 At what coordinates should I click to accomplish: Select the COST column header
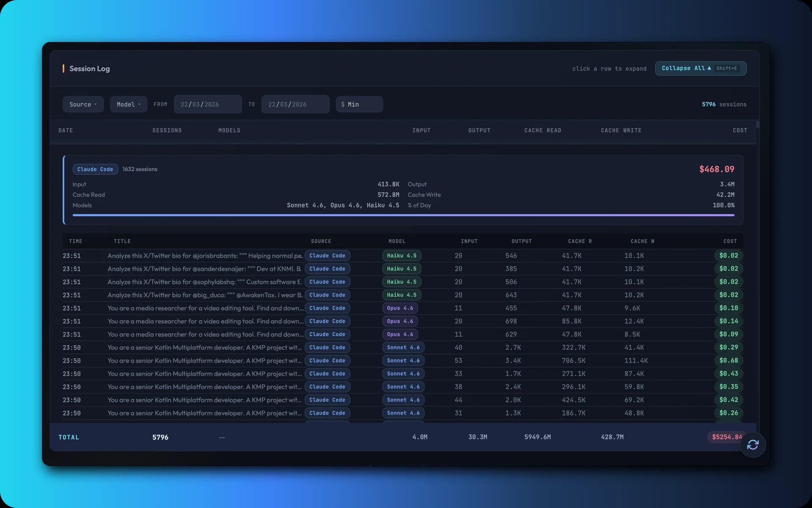pos(739,130)
